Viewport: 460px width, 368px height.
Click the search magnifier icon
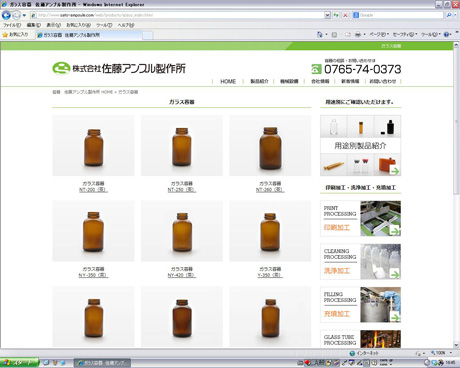(449, 15)
